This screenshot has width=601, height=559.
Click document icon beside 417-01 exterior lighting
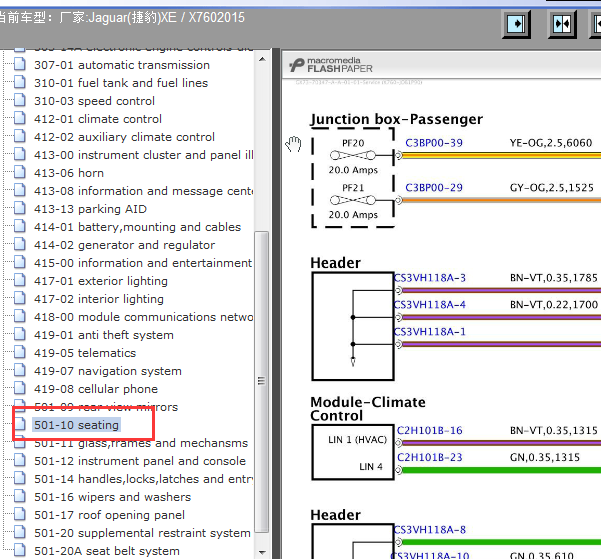(20, 281)
